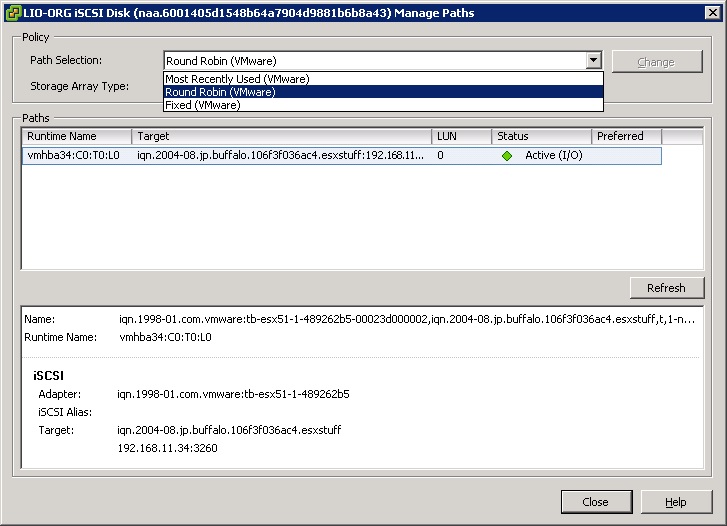Sort paths by Runtime Name column
This screenshot has height=526, width=727.
point(76,136)
